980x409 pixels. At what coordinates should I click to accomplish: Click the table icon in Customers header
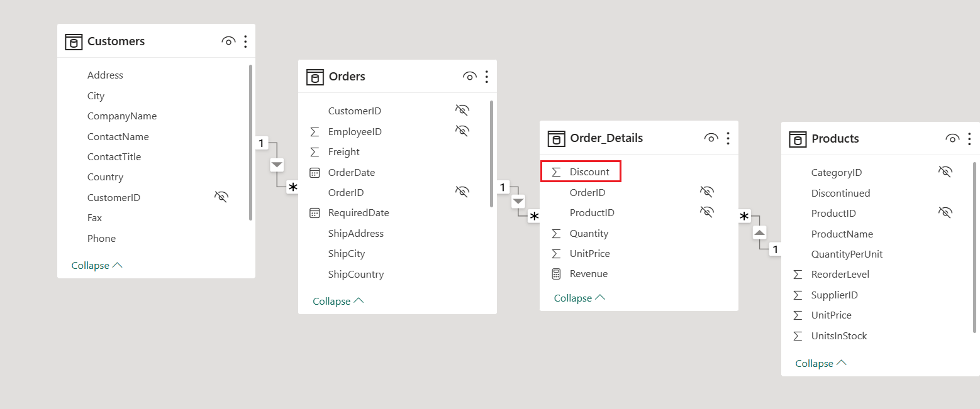pos(74,41)
